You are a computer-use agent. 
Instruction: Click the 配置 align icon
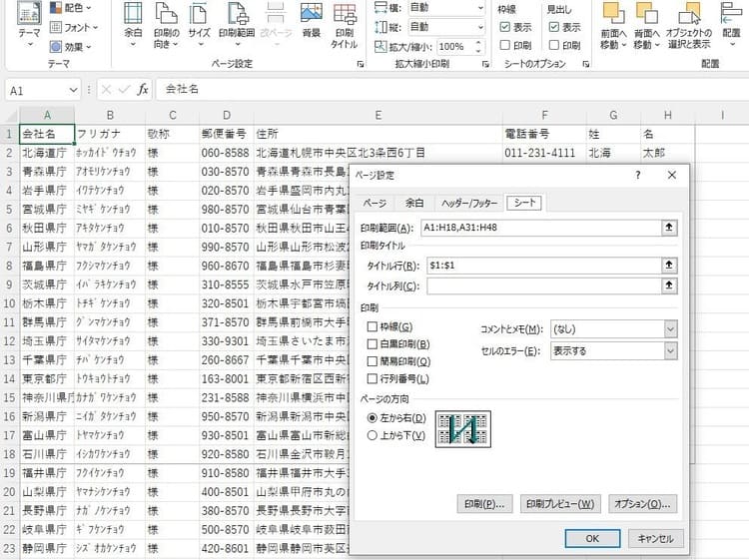coord(731,25)
